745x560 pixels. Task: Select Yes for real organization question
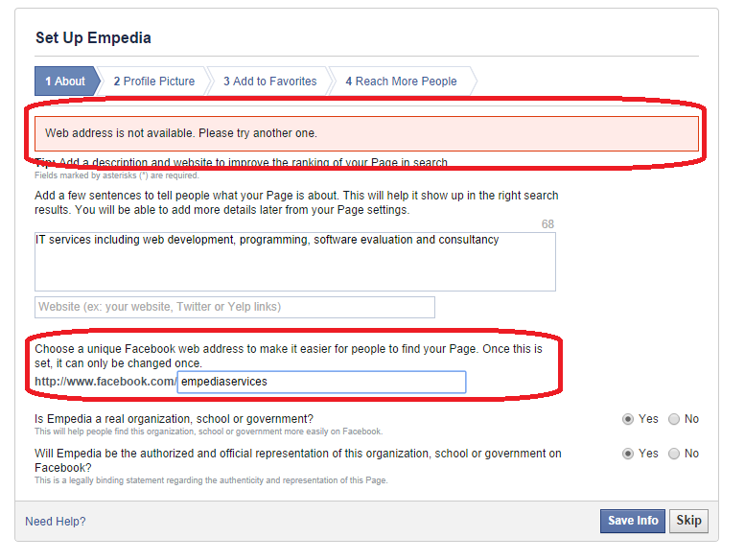coord(628,419)
